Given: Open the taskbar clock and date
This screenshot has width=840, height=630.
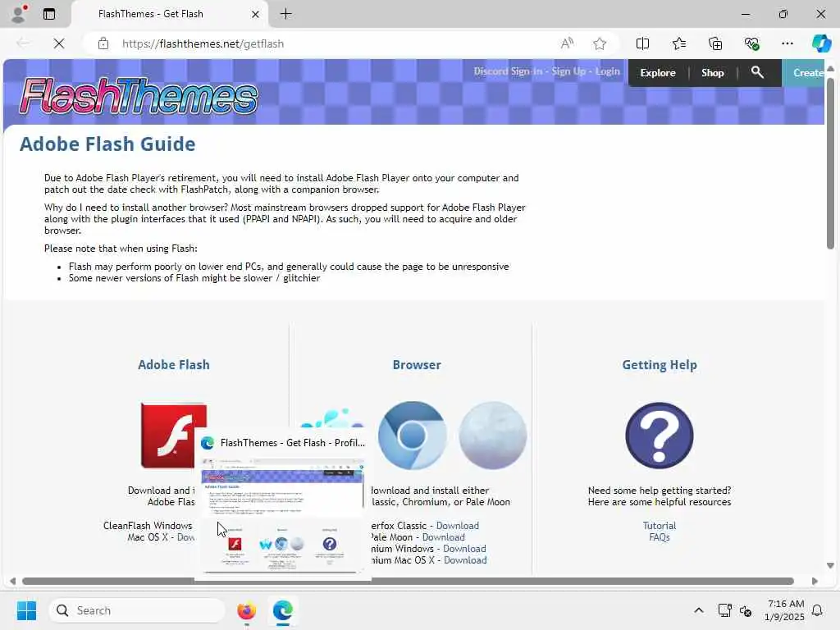Looking at the screenshot, I should pyautogui.click(x=784, y=610).
